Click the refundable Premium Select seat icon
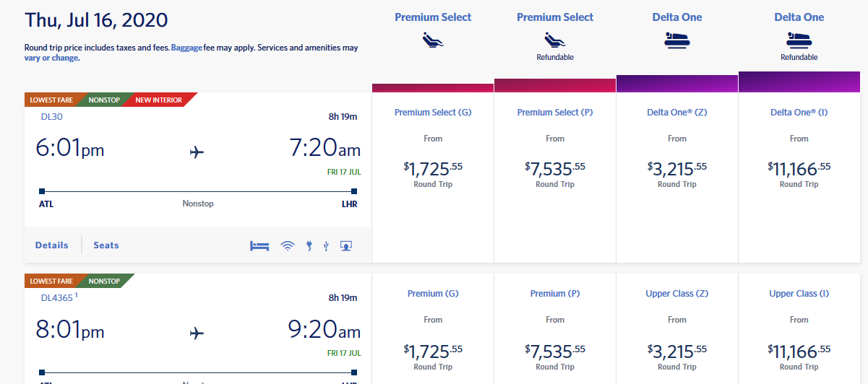This screenshot has width=868, height=384. 555,40
